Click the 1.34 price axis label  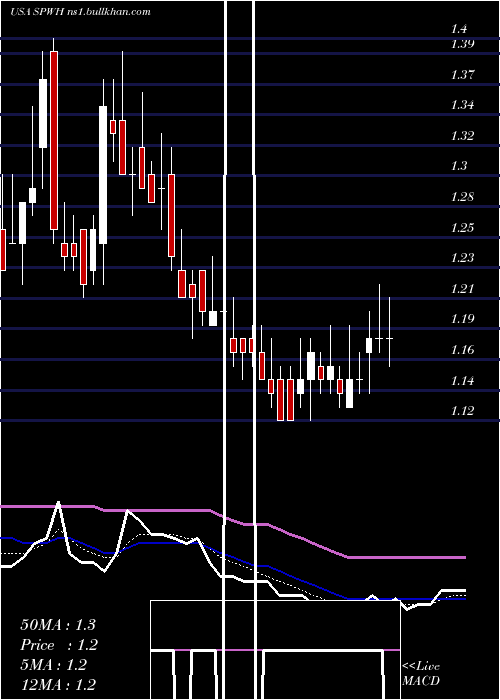point(462,105)
